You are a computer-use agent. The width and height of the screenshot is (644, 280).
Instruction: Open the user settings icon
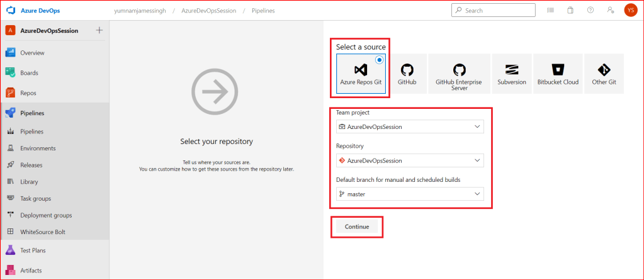click(x=610, y=11)
